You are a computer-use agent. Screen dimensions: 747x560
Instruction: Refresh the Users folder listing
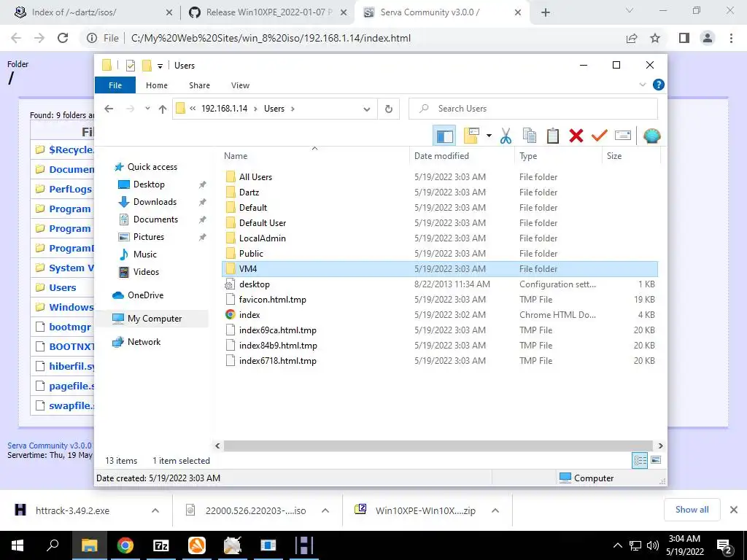[389, 109]
